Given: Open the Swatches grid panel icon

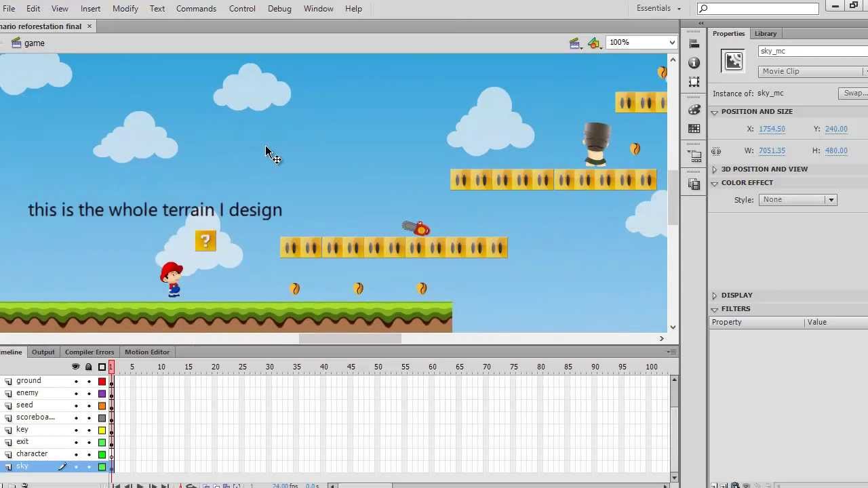Looking at the screenshot, I should [x=694, y=129].
